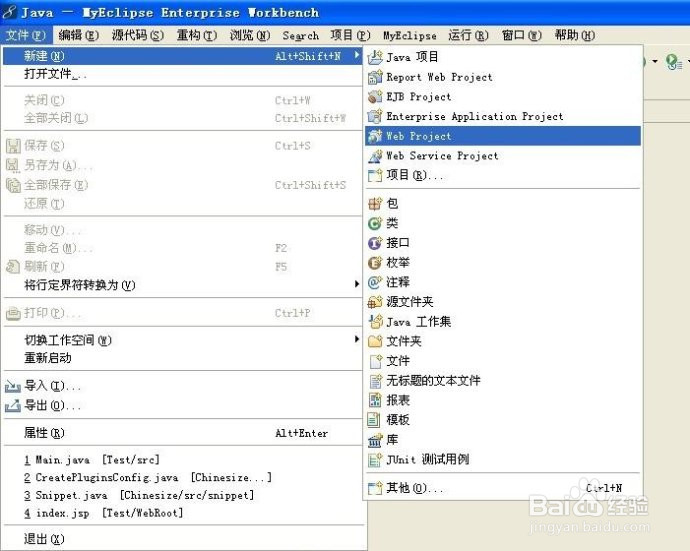Expand the 将行定界符转换为 submenu arrow
This screenshot has height=551, width=690.
pyautogui.click(x=357, y=284)
